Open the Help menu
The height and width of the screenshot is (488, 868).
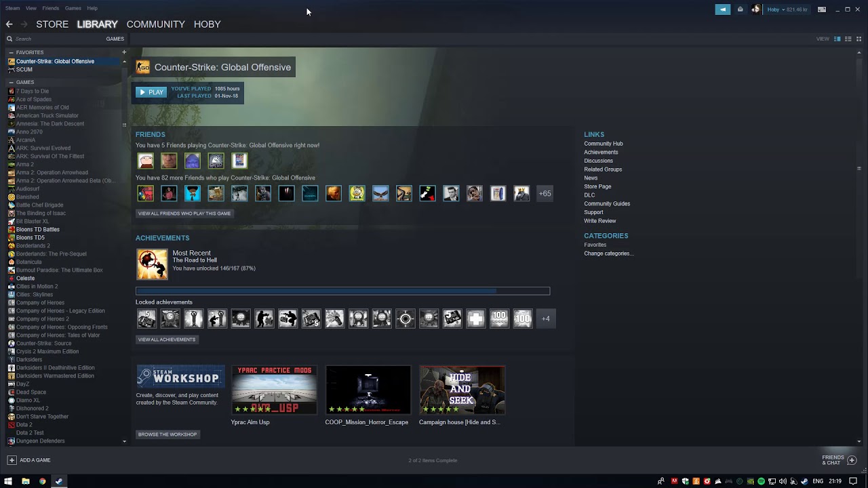click(92, 8)
